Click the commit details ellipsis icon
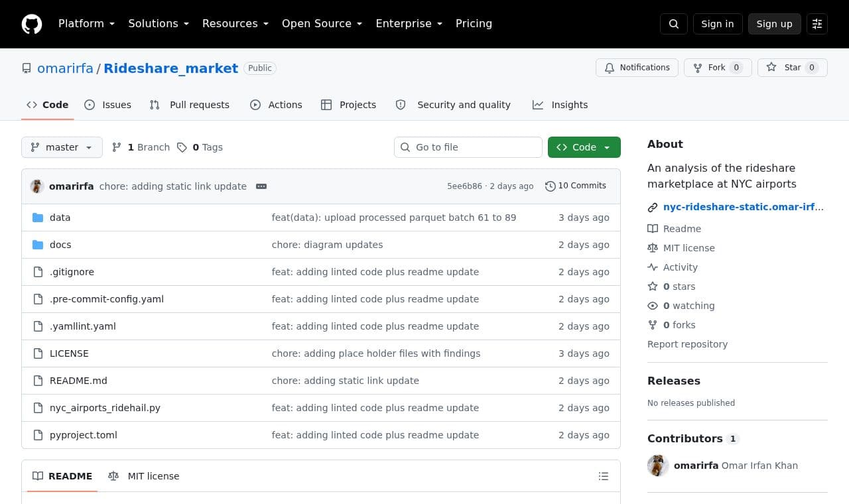The image size is (849, 504). point(261,186)
